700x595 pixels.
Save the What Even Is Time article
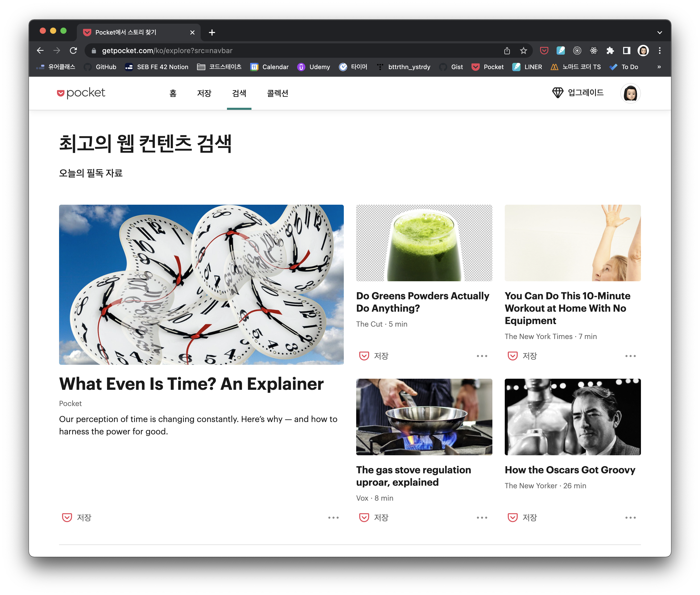pyautogui.click(x=77, y=517)
